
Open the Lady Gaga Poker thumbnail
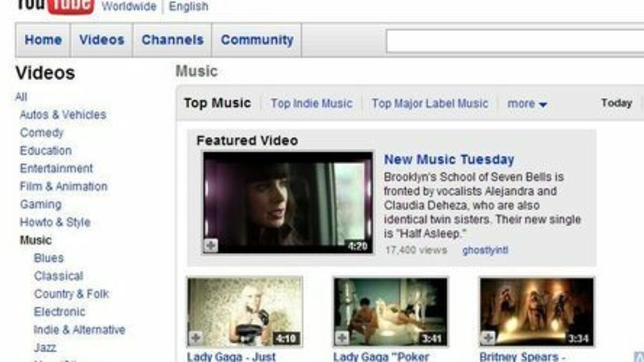coord(391,312)
